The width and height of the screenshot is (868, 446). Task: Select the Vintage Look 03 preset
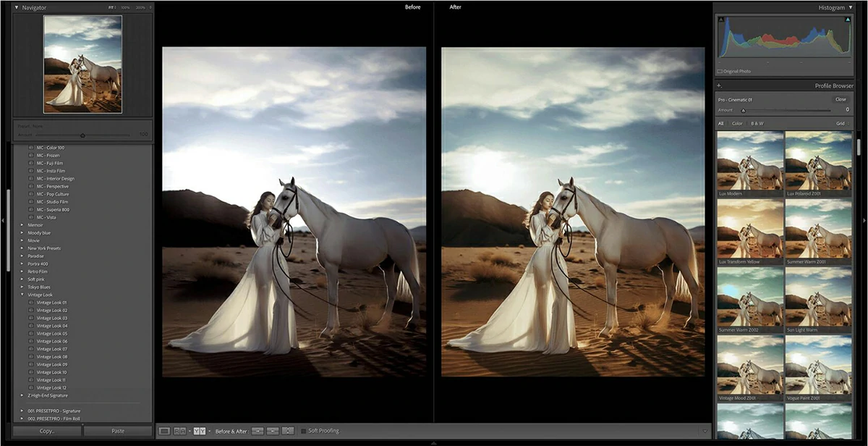pos(52,318)
